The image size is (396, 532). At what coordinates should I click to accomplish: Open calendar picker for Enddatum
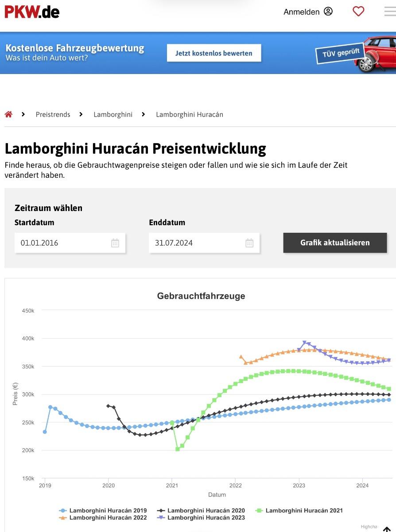249,243
